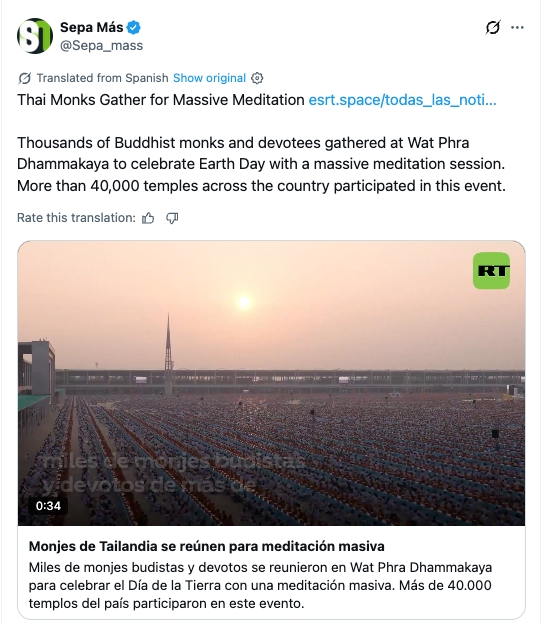Click the blue verified badge

(x=134, y=27)
